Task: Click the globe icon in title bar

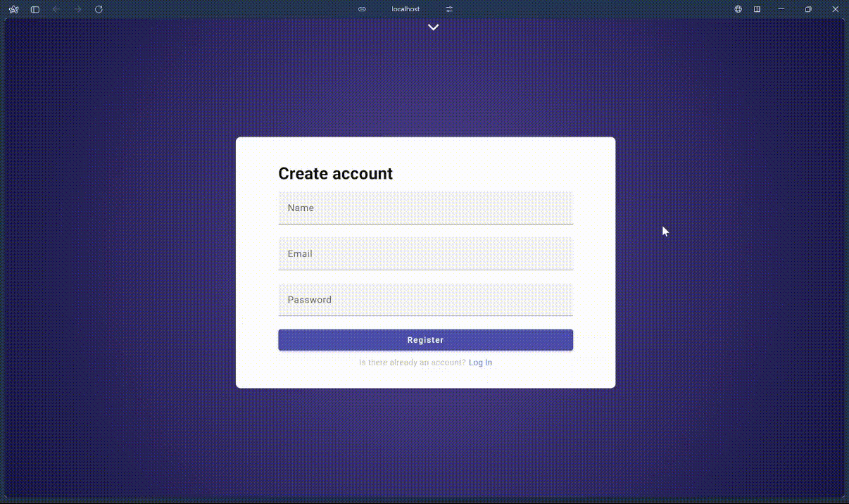Action: 738,9
